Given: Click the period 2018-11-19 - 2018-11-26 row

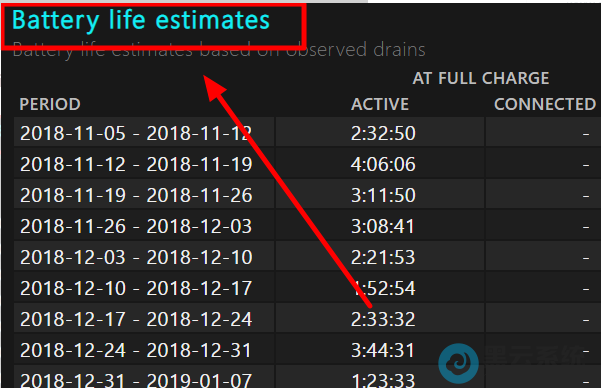Looking at the screenshot, I should (307, 195).
